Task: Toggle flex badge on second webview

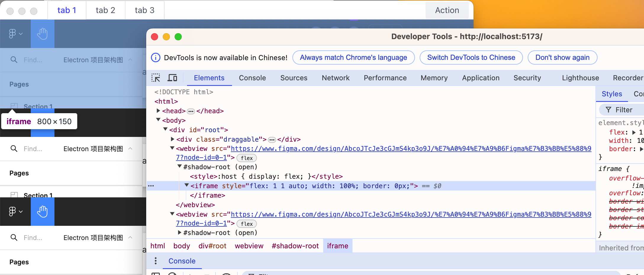Action: point(247,224)
